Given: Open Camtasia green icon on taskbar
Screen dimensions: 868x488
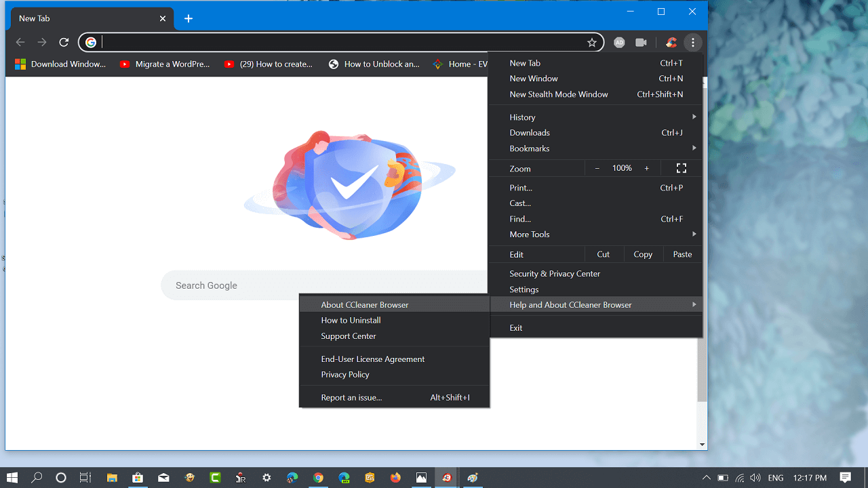Looking at the screenshot, I should [216, 478].
